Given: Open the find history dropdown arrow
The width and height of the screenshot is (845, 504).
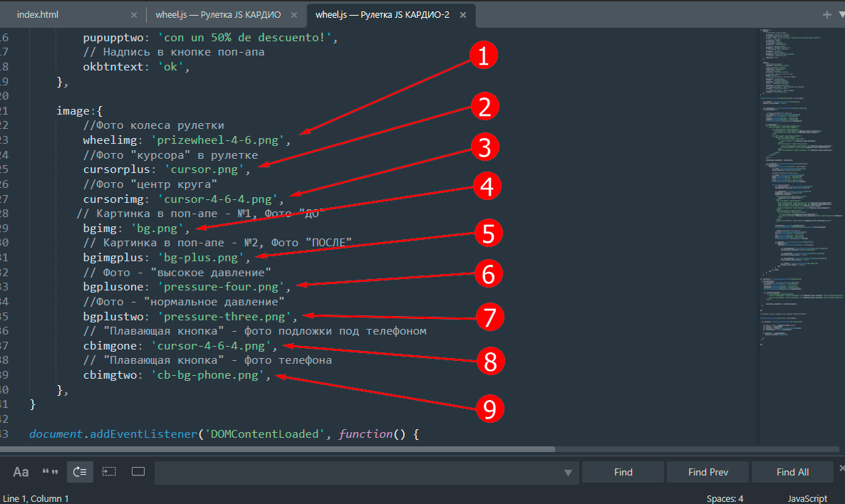Looking at the screenshot, I should click(x=568, y=473).
